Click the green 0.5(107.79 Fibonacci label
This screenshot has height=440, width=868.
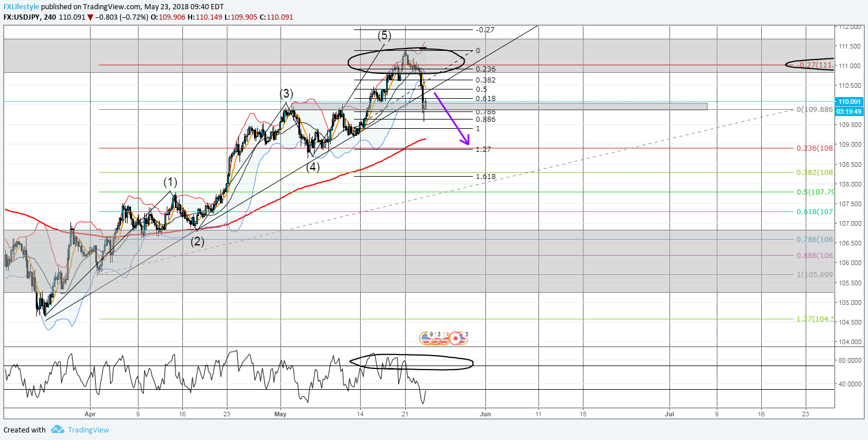814,192
